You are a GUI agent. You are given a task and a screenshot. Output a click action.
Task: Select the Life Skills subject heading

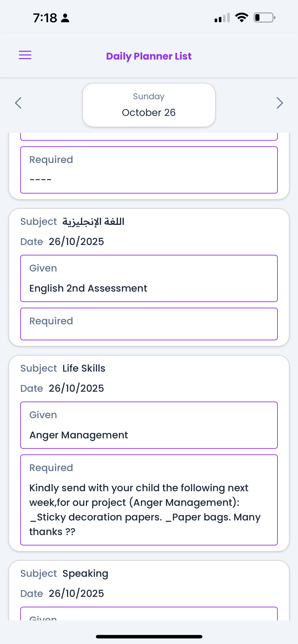84,368
